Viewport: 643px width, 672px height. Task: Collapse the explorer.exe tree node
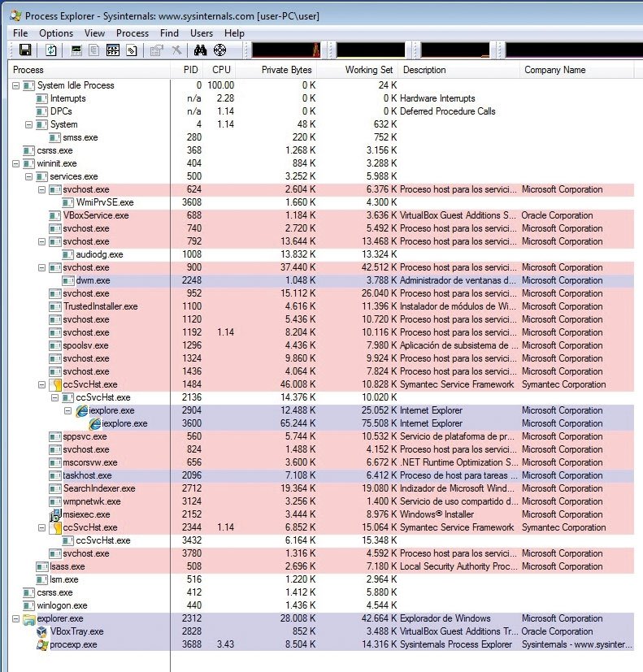(16, 619)
